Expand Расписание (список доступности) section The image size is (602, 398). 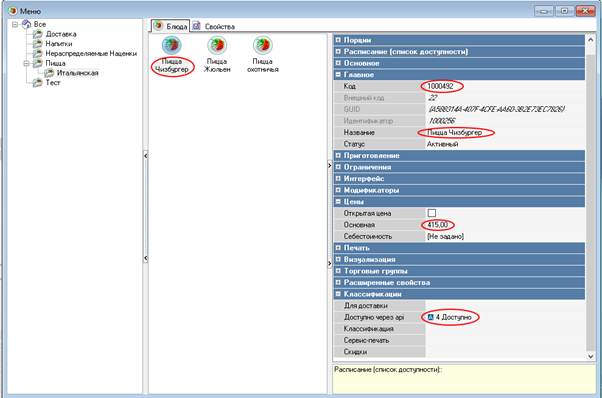click(338, 51)
